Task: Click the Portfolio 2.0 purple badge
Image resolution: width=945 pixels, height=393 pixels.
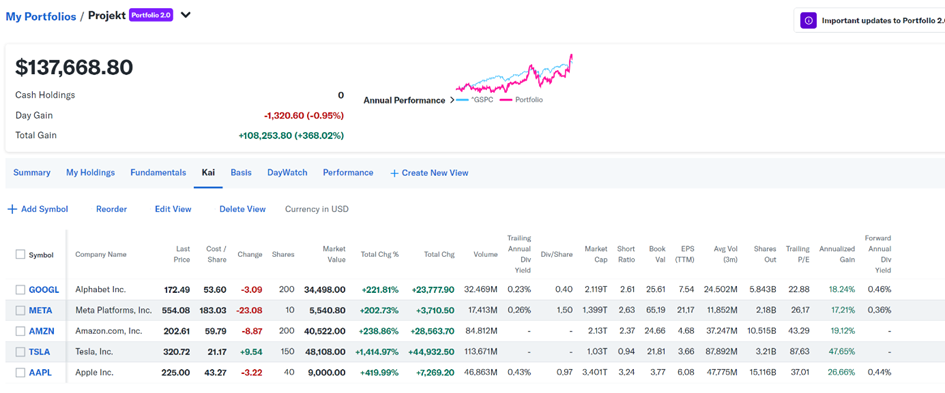Action: pyautogui.click(x=151, y=15)
